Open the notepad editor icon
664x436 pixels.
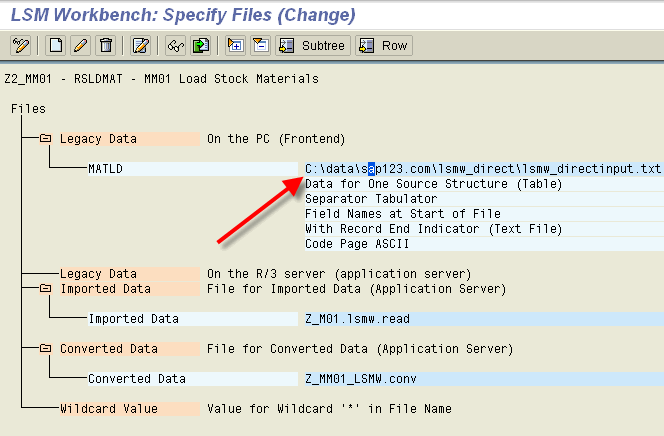click(x=141, y=45)
